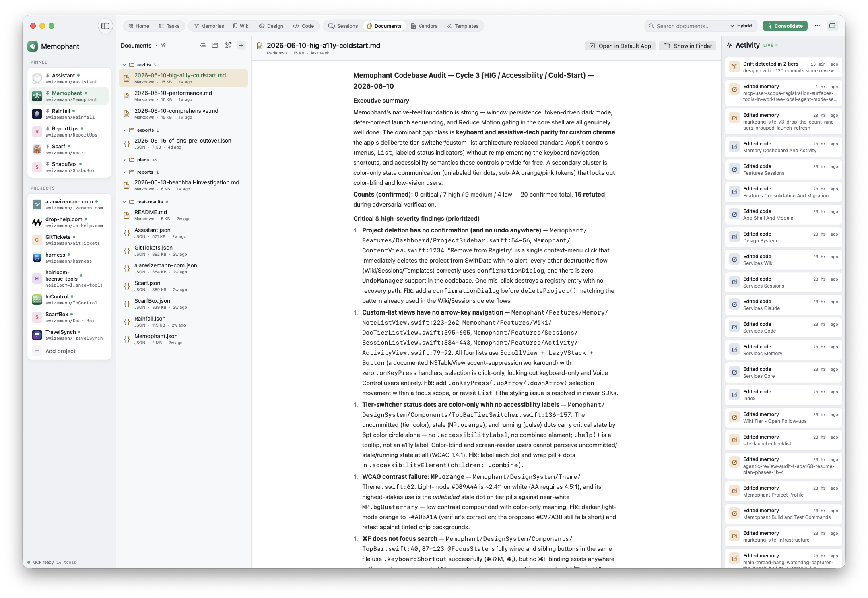868x598 pixels.
Task: Open 2026-06-16-cf-dns-pre-cutover.json file
Action: pyautogui.click(x=183, y=143)
